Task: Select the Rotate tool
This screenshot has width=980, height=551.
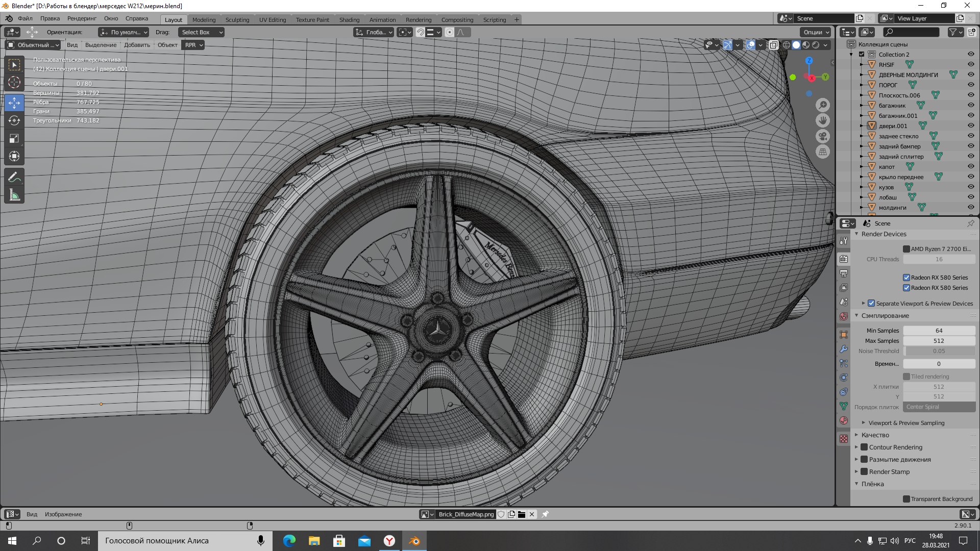Action: click(x=14, y=120)
